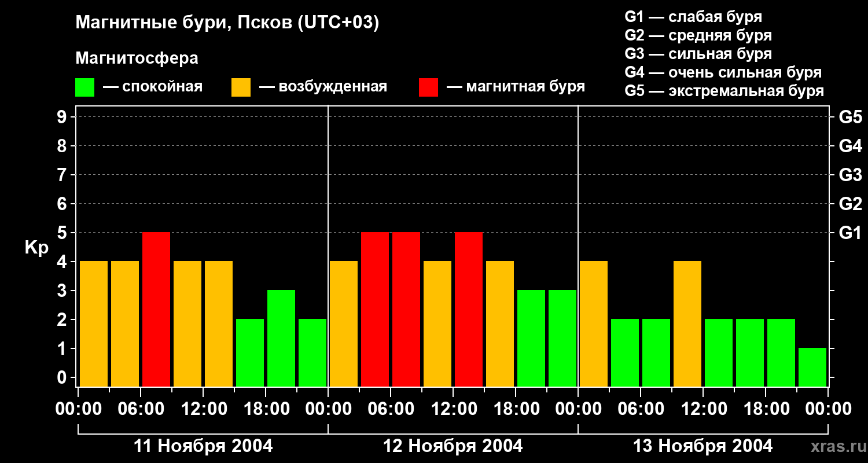Select the shortest green bar on 13 November
The width and height of the screenshot is (868, 463).
pyautogui.click(x=812, y=367)
